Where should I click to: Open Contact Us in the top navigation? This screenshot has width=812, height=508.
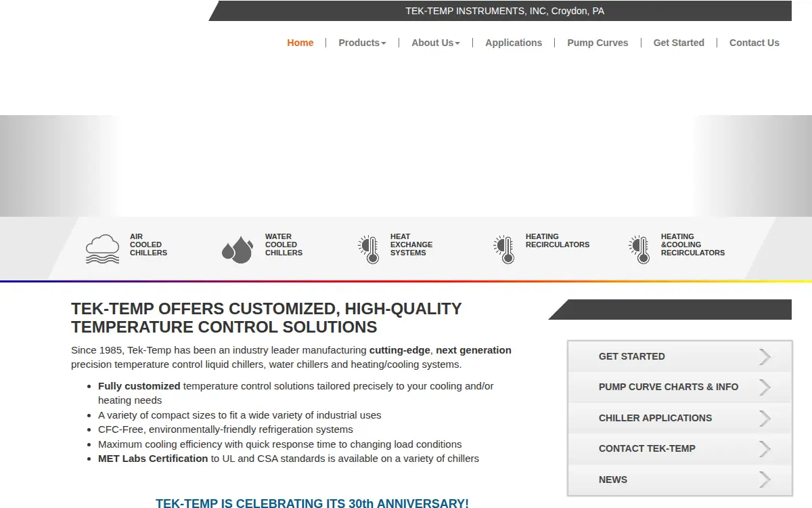pyautogui.click(x=754, y=43)
